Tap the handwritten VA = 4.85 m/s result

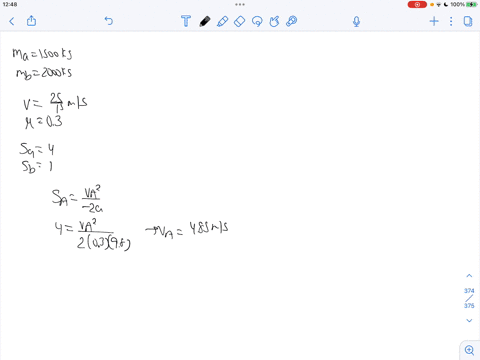pos(187,229)
